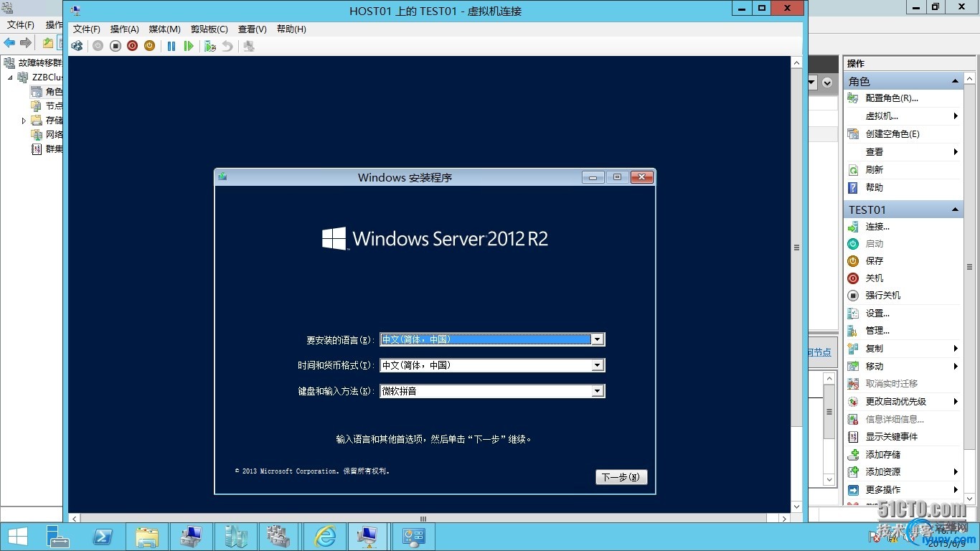Open 设置... in TEST01 actions

pos(877,314)
